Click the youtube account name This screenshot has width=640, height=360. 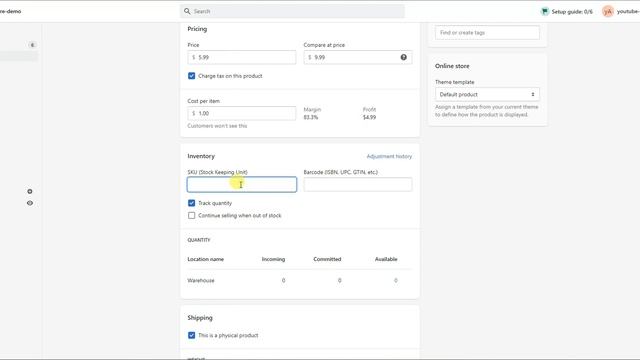point(628,11)
